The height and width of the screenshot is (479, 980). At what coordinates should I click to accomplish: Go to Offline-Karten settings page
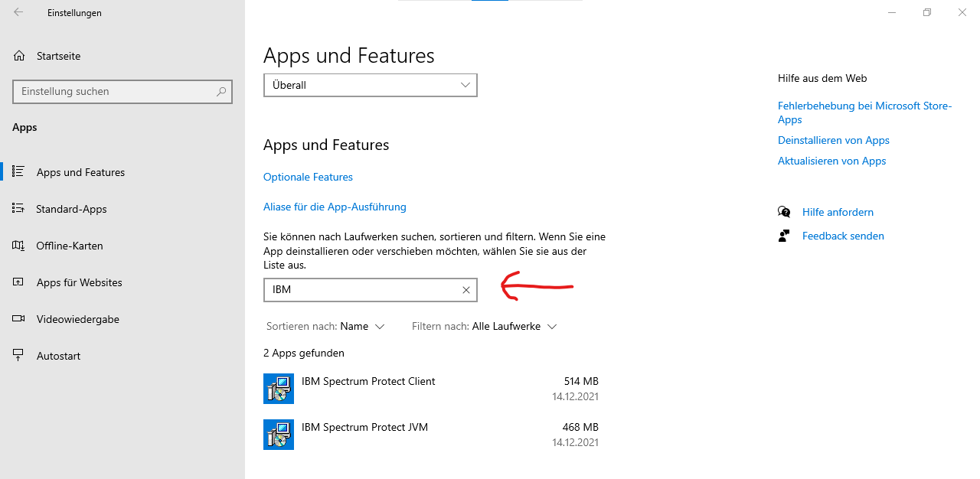pyautogui.click(x=69, y=246)
